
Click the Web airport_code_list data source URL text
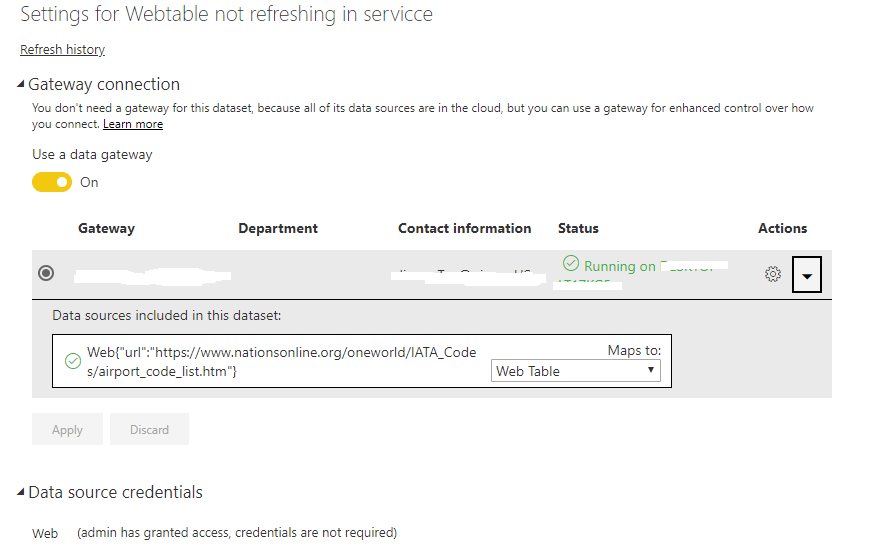(281, 361)
